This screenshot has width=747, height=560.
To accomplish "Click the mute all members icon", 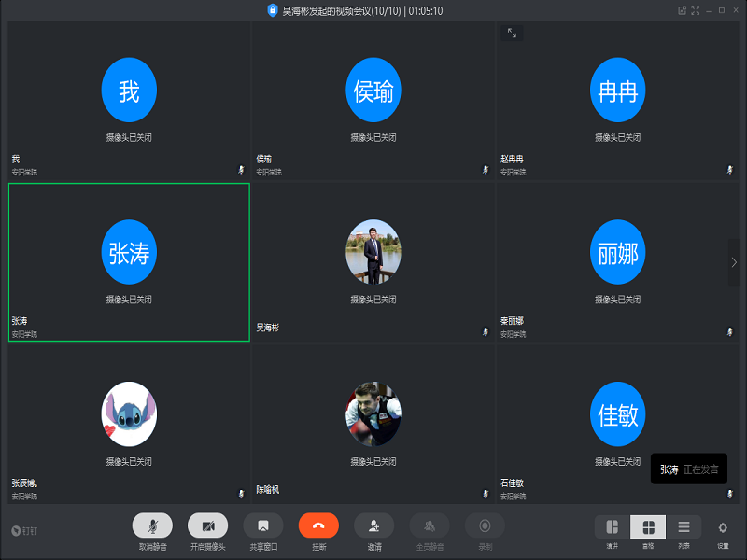I will (430, 526).
